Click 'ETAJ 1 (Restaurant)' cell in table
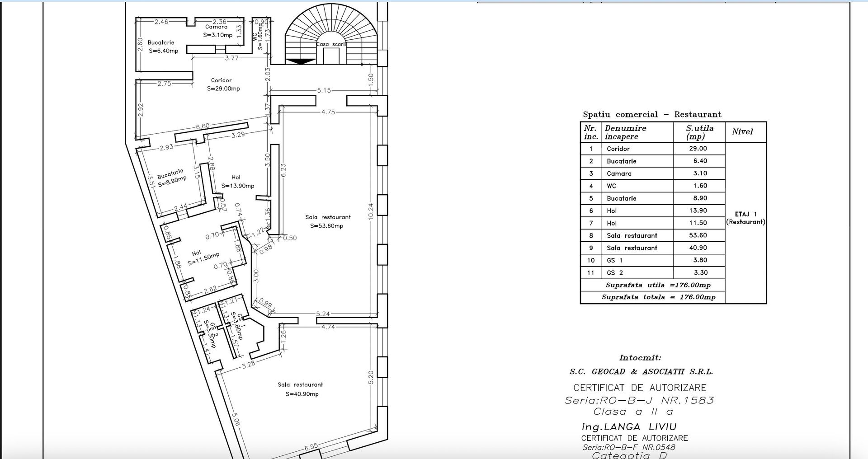This screenshot has width=868, height=459. click(x=745, y=218)
